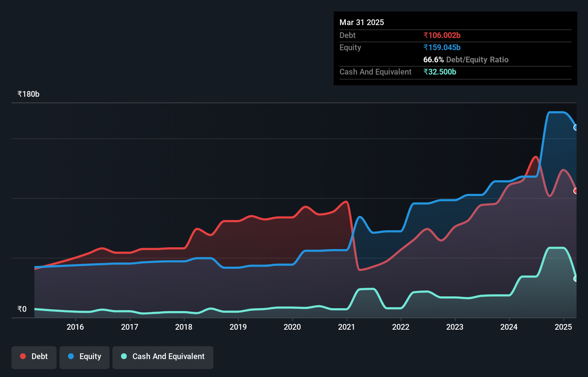
Task: Click the 2024 x-axis label
Action: click(509, 327)
